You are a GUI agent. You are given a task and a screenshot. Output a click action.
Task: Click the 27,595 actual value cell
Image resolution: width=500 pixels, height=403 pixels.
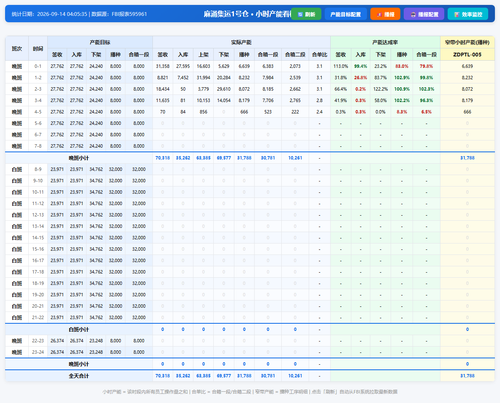click(x=183, y=66)
